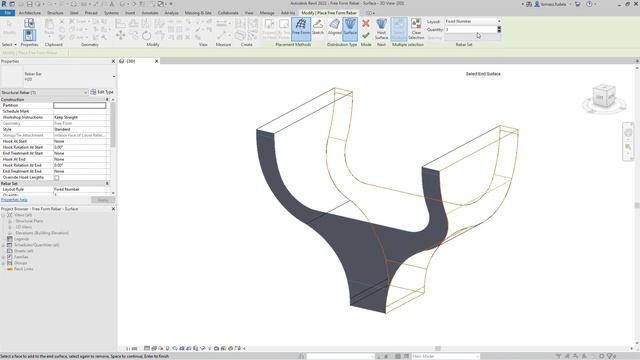Toggle the Multiple selection Select button
The image size is (640, 360).
[399, 29]
